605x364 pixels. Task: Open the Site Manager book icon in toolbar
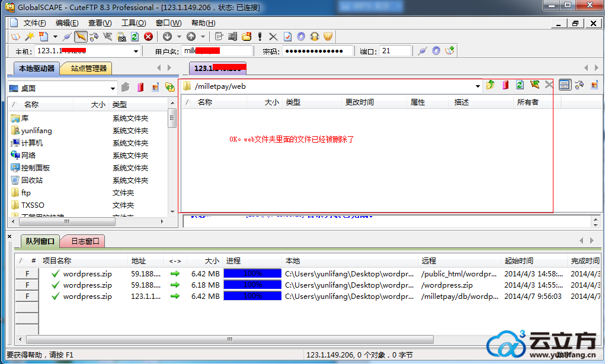[x=15, y=37]
